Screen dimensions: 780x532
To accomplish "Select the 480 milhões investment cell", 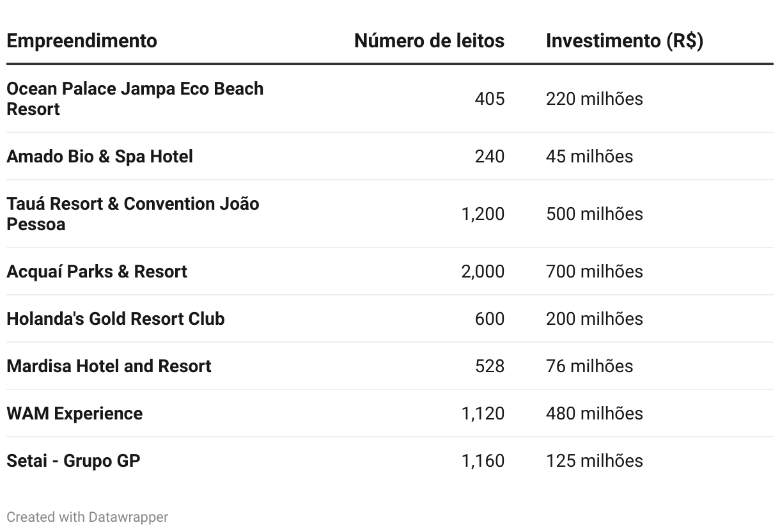I will pyautogui.click(x=595, y=413).
